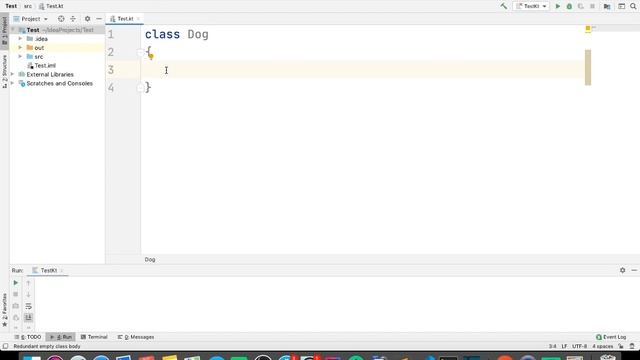Open the Event Log

611,337
